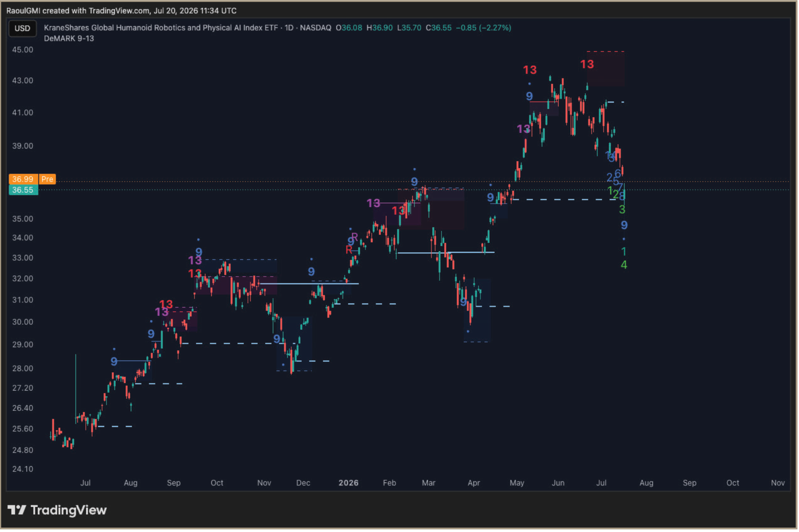Image resolution: width=799 pixels, height=532 pixels.
Task: Click the purple 13 marker near 40.00
Action: 523,129
